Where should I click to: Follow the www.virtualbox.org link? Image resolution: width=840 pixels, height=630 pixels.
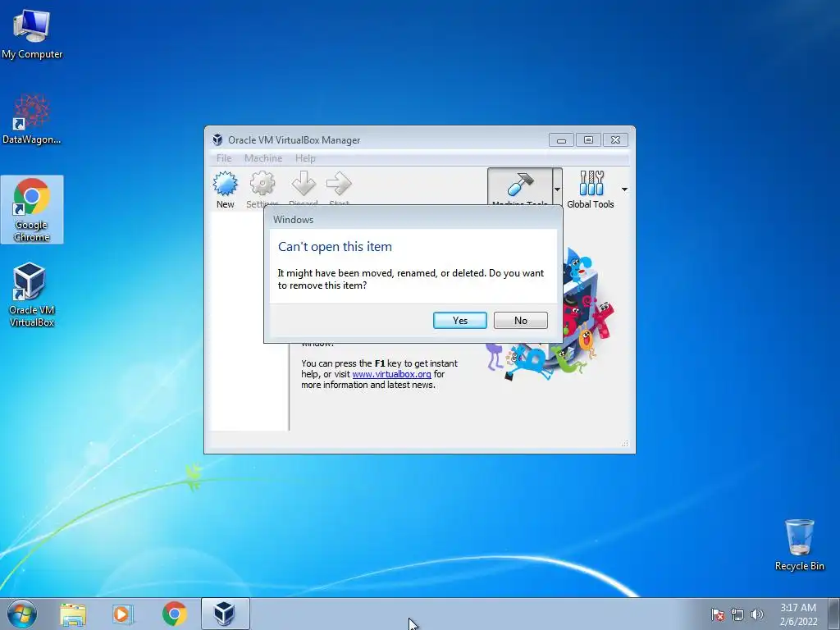tap(391, 374)
